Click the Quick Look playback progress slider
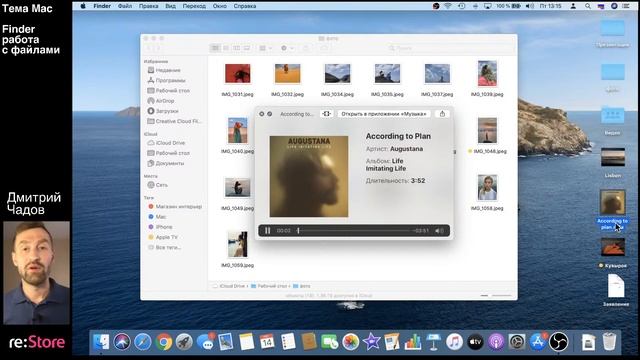The width and height of the screenshot is (640, 360). point(353,231)
